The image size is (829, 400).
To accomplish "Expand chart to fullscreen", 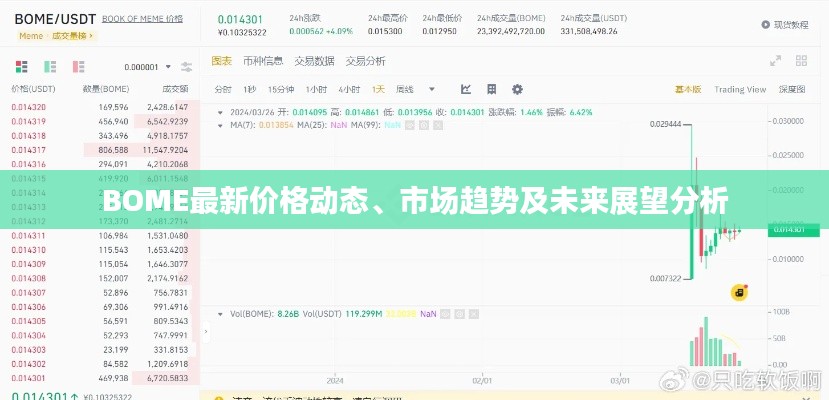I will [776, 61].
